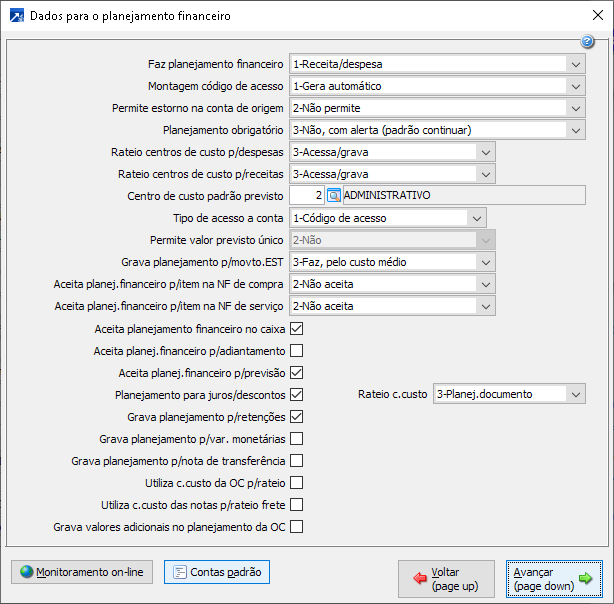Enable Utiliza c.custo das notas p/rateio frete
The height and width of the screenshot is (604, 614).
[296, 505]
